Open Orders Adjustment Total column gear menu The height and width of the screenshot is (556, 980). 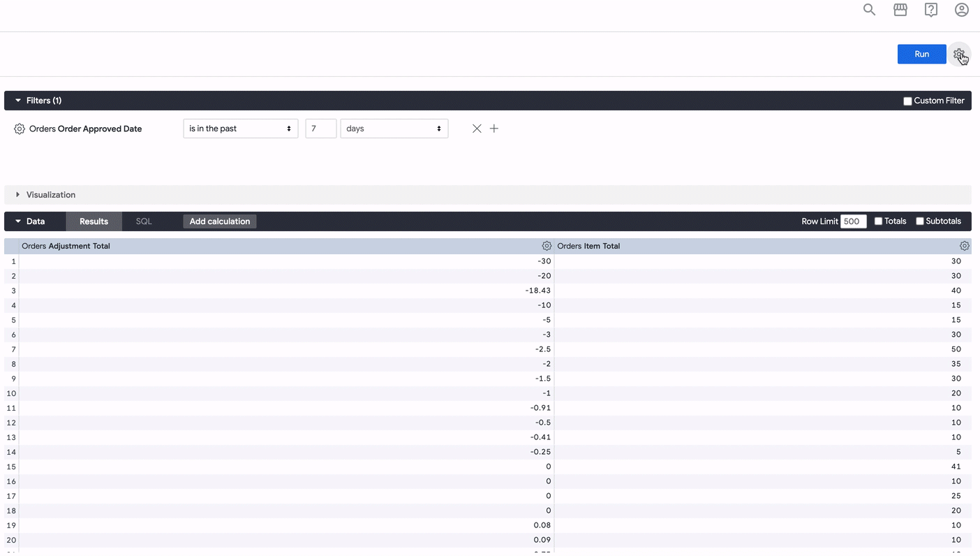click(x=547, y=246)
